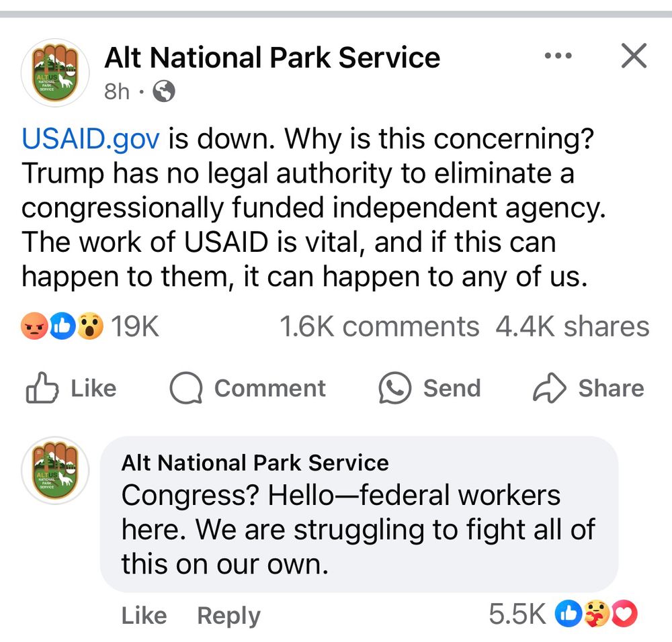
Task: Click the blue thumbs-up reaction below the comment
Action: click(x=568, y=614)
